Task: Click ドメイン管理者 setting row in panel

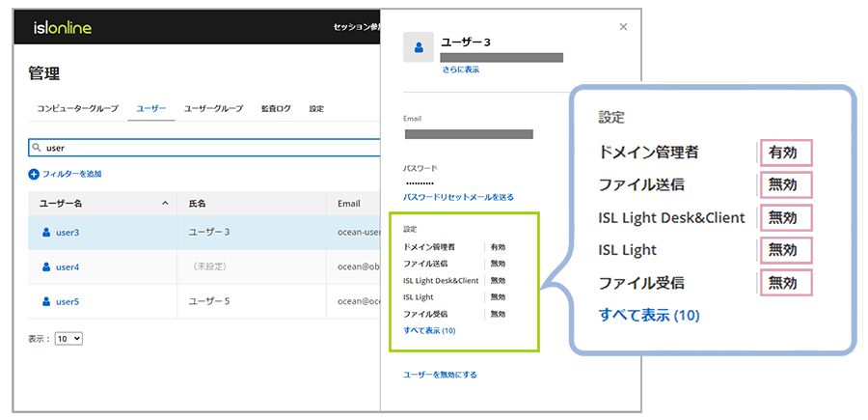Action: pyautogui.click(x=454, y=247)
